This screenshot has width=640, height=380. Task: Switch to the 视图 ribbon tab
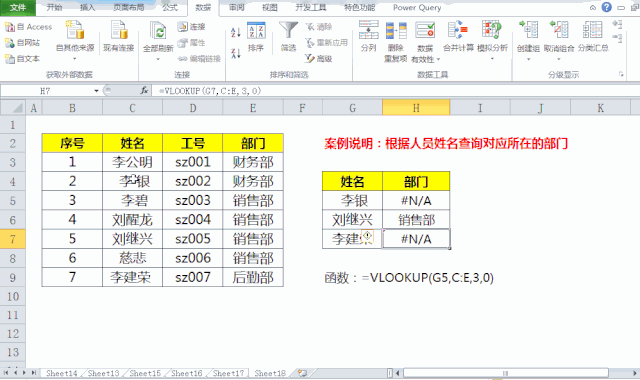(269, 7)
